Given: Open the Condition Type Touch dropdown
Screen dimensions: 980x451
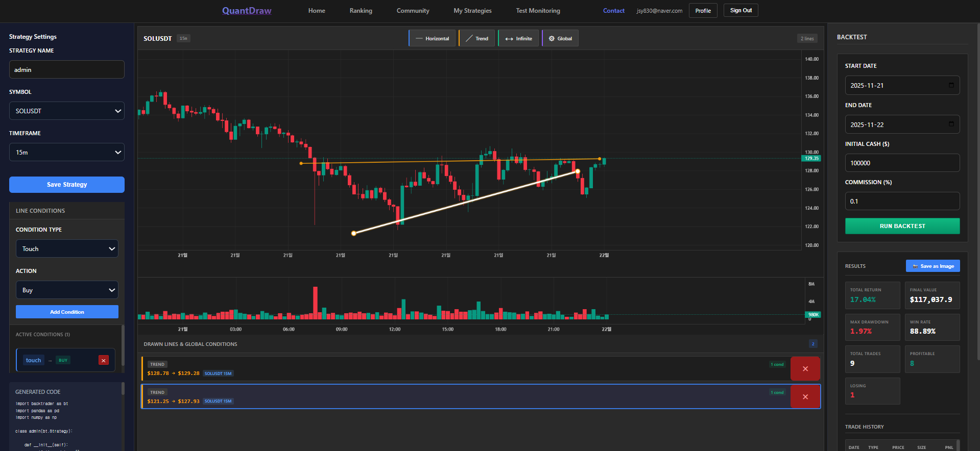Looking at the screenshot, I should point(67,248).
